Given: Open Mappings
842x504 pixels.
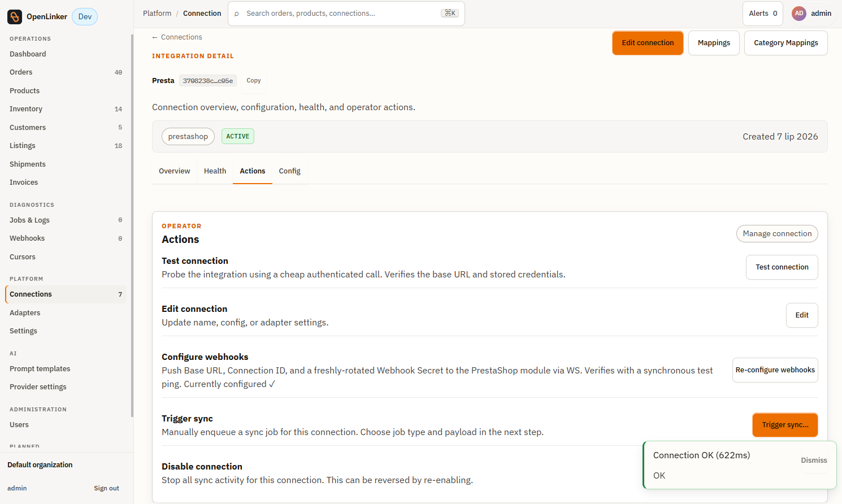Looking at the screenshot, I should (x=714, y=43).
